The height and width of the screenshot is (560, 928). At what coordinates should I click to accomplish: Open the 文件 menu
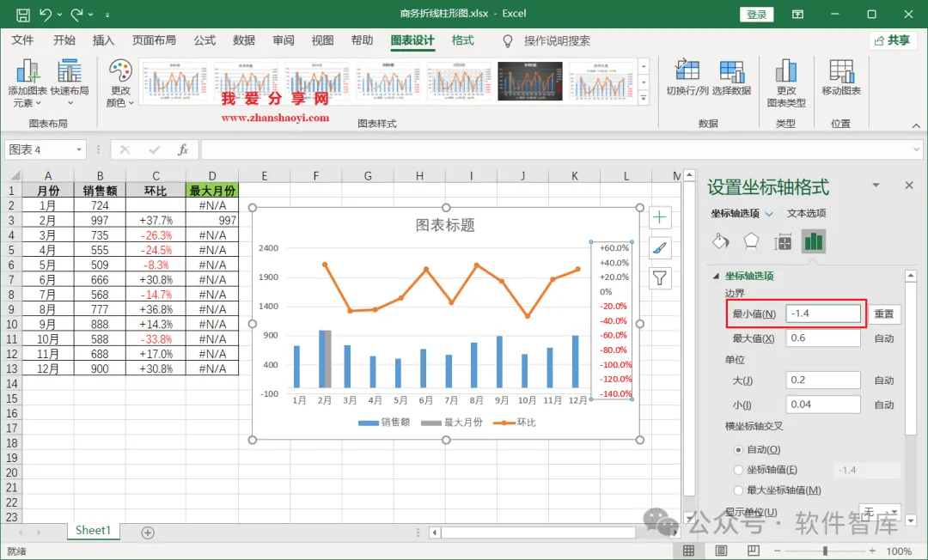coord(22,40)
